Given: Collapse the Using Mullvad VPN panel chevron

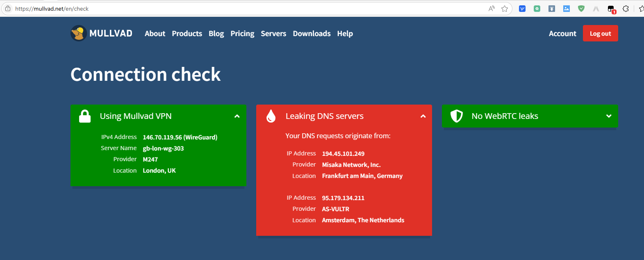Looking at the screenshot, I should [237, 116].
